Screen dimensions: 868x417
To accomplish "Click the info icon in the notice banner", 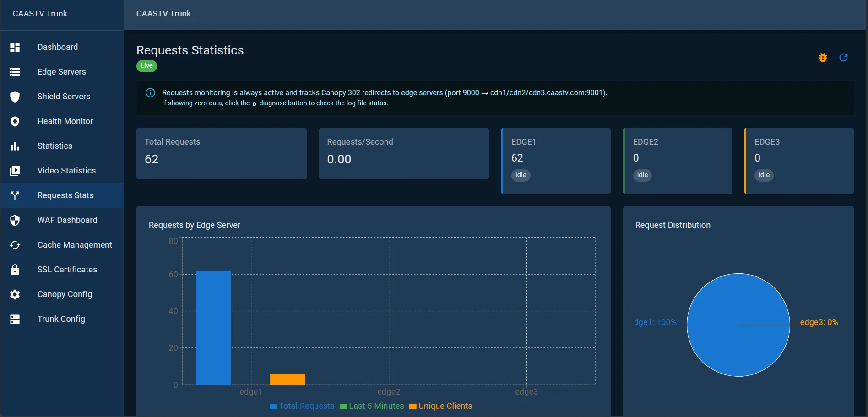I will click(x=150, y=92).
